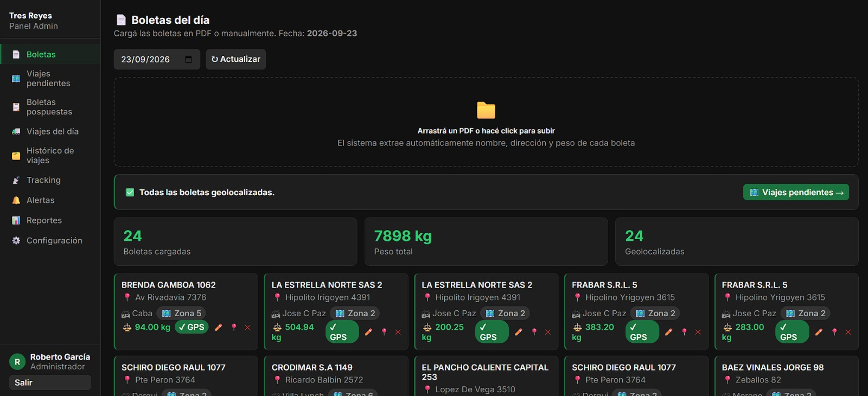
Task: Click the pin button on the 383.20 kg card's GPS row
Action: tap(684, 332)
